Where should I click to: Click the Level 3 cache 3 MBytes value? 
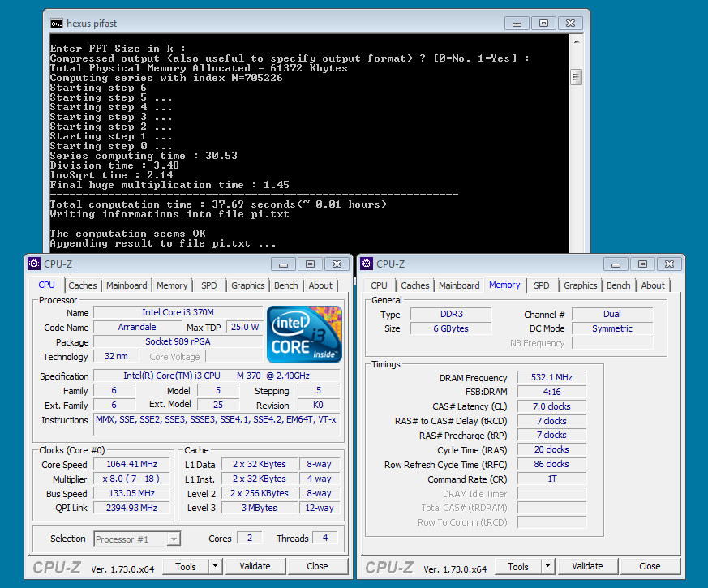coord(260,508)
